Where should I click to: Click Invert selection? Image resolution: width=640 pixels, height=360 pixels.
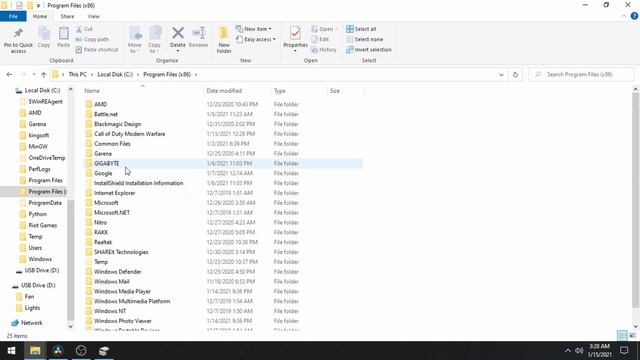[x=369, y=49]
